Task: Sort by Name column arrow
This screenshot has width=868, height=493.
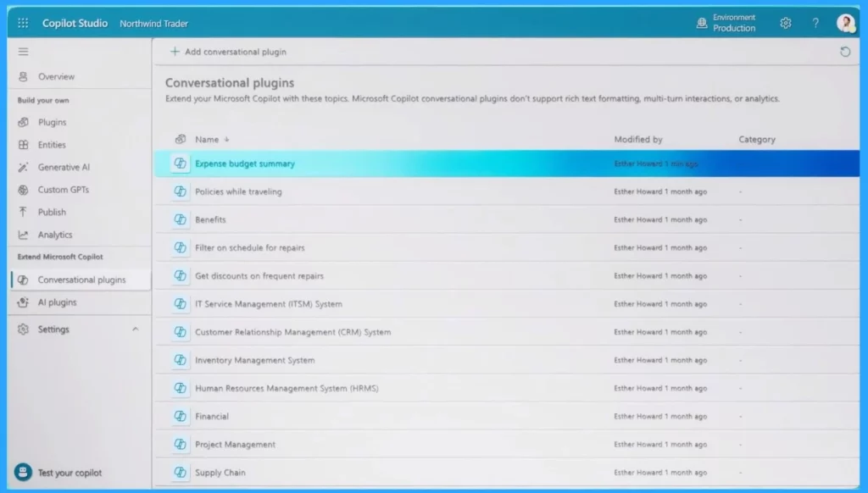Action: coord(226,140)
